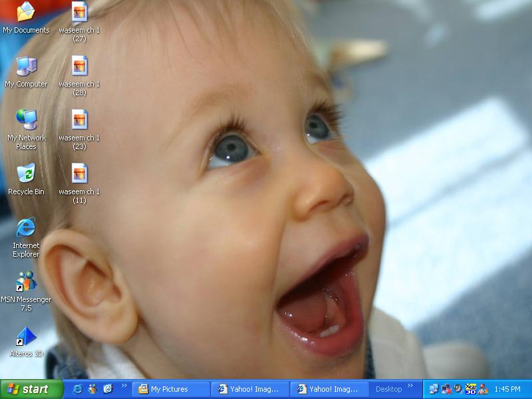Click the connected network tray icon
This screenshot has height=399, width=532.
tap(434, 389)
